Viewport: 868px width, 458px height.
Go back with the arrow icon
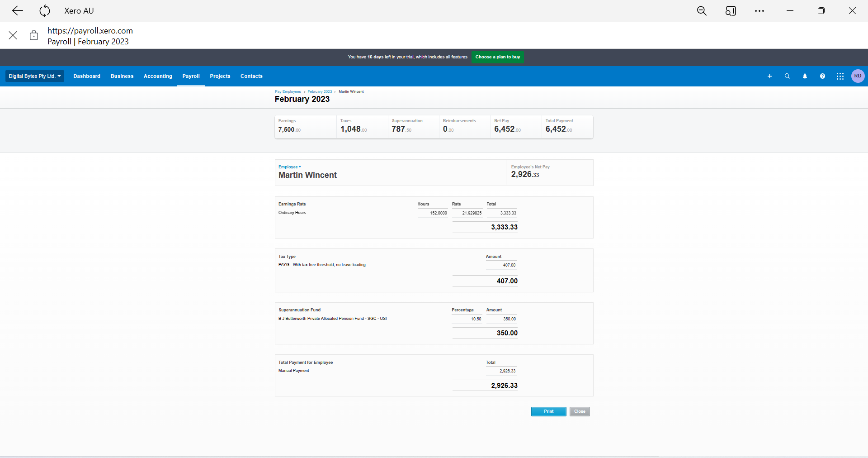click(17, 11)
